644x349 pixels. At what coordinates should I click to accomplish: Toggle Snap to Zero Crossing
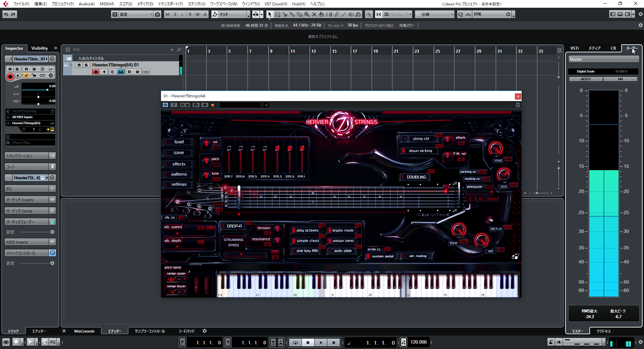tap(369, 14)
